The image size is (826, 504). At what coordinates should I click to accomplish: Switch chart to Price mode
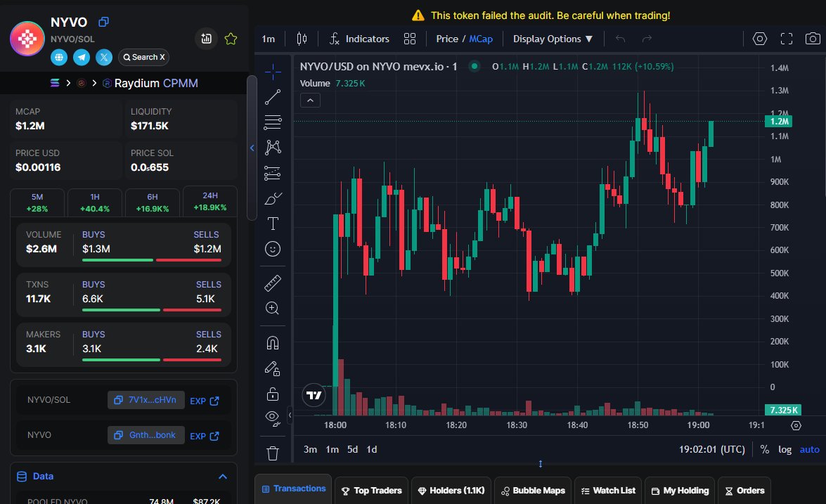pos(447,39)
